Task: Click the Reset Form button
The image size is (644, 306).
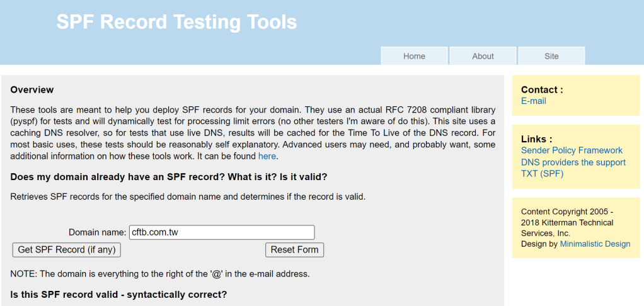Action: [x=294, y=249]
